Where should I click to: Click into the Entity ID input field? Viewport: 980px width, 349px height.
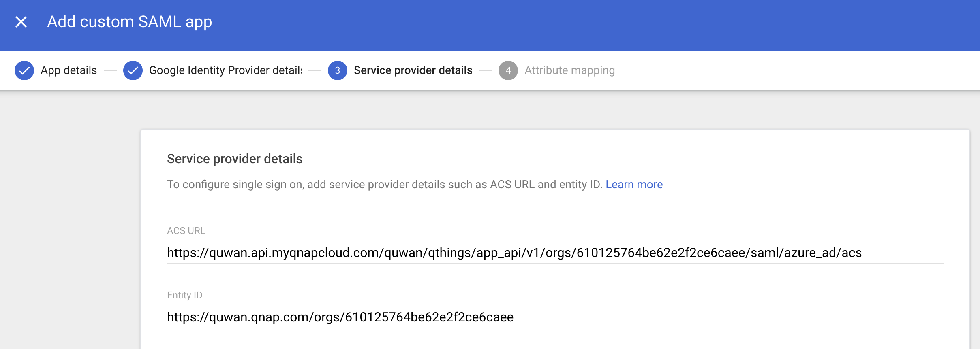[x=555, y=317]
